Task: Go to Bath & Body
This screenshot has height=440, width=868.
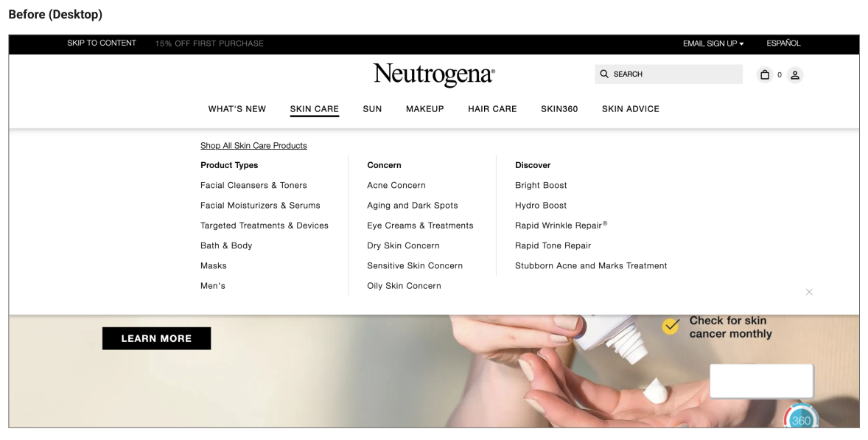Action: (226, 245)
